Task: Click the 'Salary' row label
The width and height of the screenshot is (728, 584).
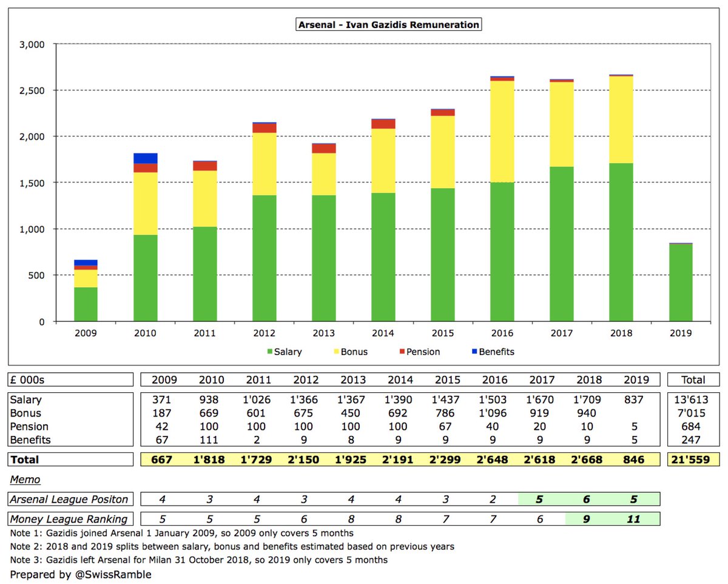Action: [x=26, y=401]
